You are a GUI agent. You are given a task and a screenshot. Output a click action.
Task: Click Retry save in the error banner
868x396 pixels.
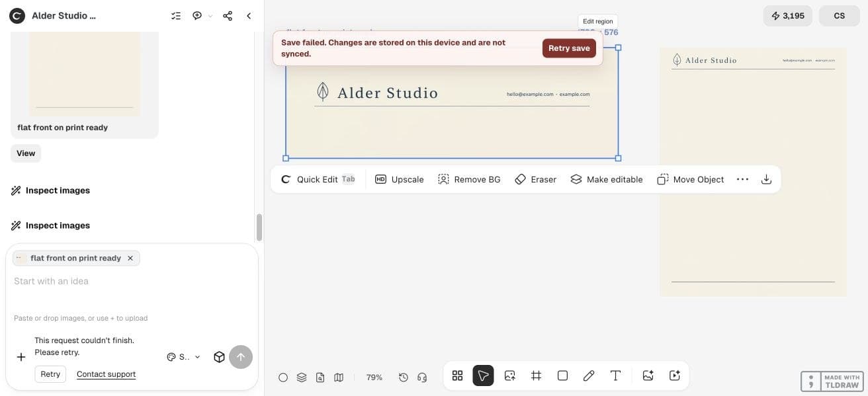(x=569, y=48)
